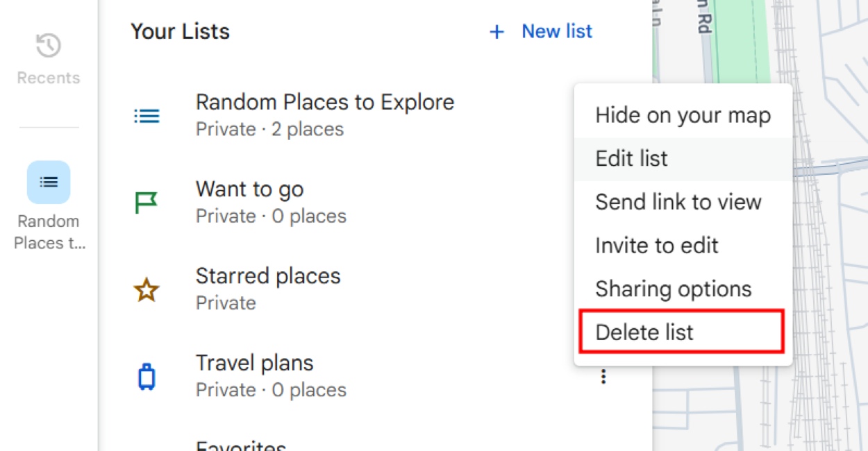Open Sharing options

coord(673,289)
